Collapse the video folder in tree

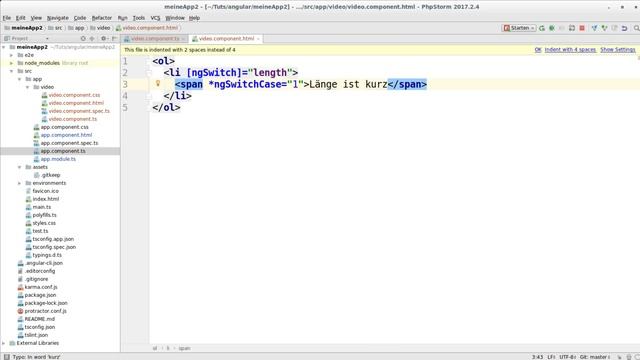pyautogui.click(x=27, y=87)
